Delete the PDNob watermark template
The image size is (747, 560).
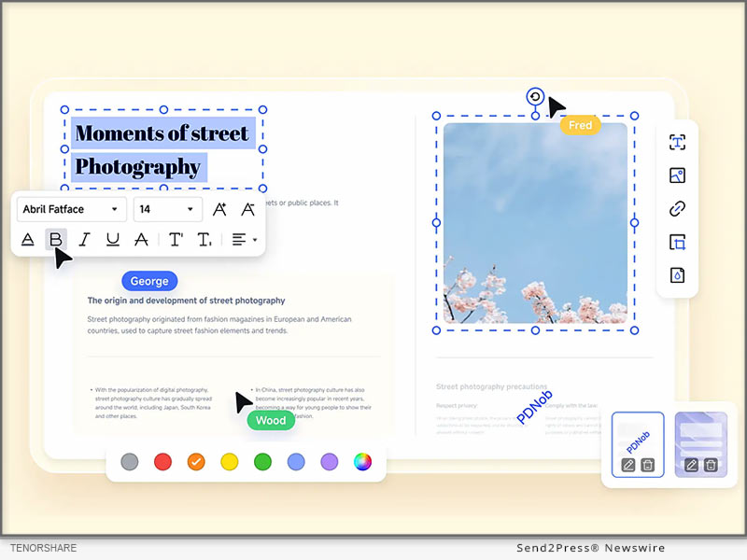coord(648,465)
